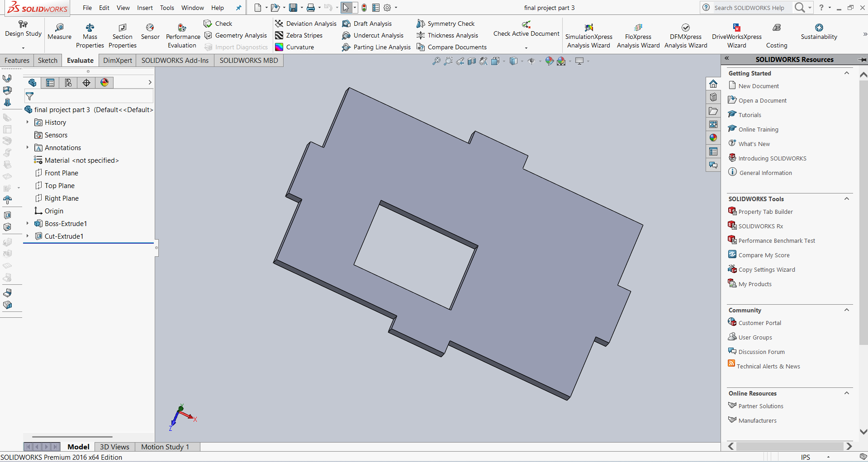
Task: Click New Document link
Action: click(x=759, y=86)
